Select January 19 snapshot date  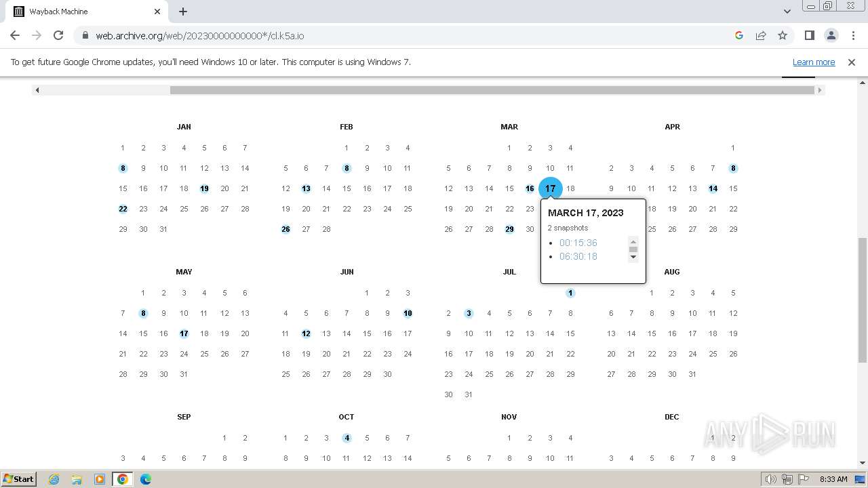(x=204, y=188)
